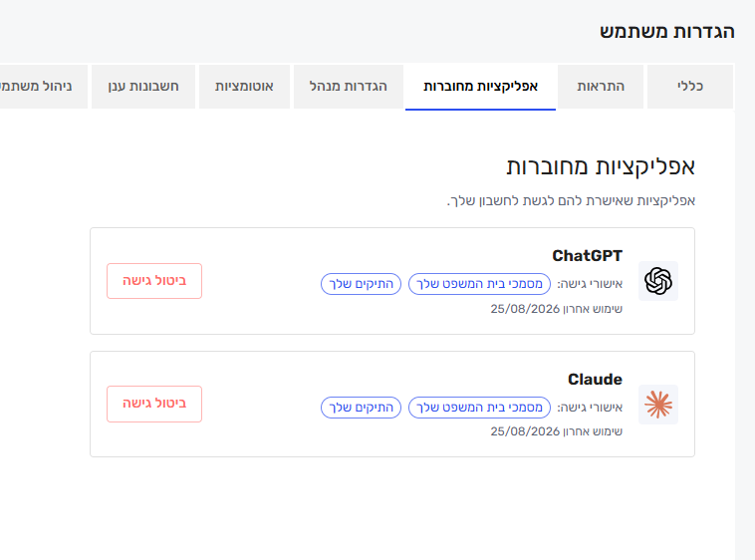
Task: Click ChatGPT's last used date 25/08/2026
Action: tap(525, 309)
